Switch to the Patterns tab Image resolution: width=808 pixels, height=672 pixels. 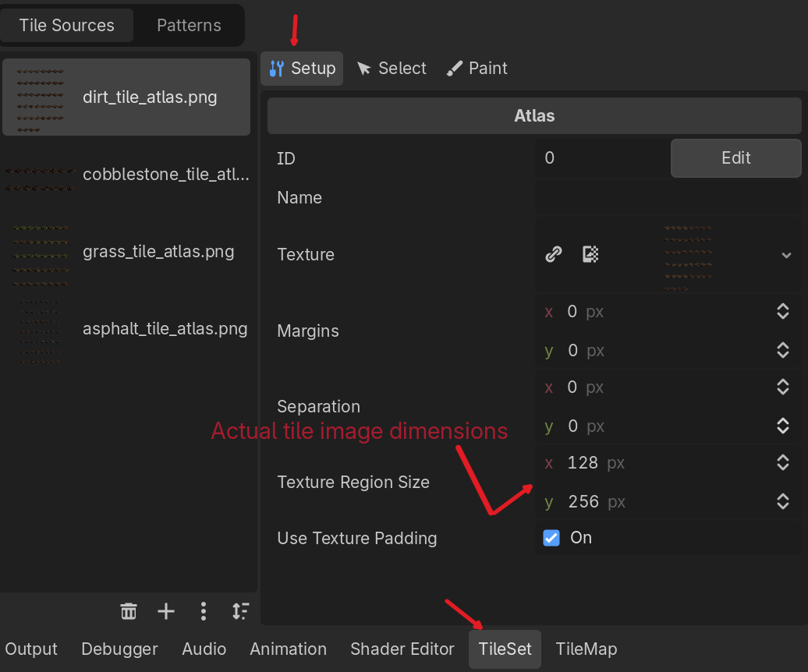189,25
